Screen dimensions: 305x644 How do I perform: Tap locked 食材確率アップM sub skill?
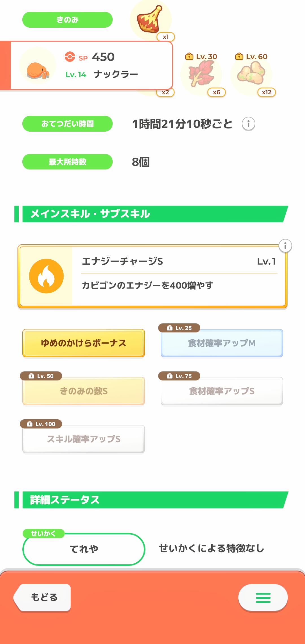coord(222,343)
